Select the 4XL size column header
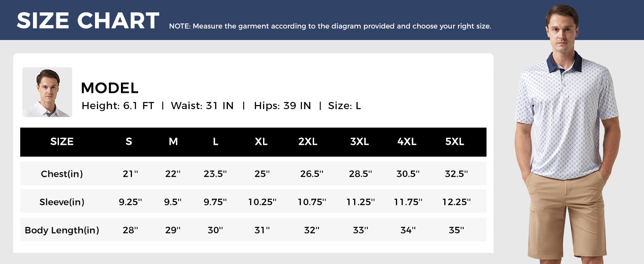644x264 pixels. (407, 142)
